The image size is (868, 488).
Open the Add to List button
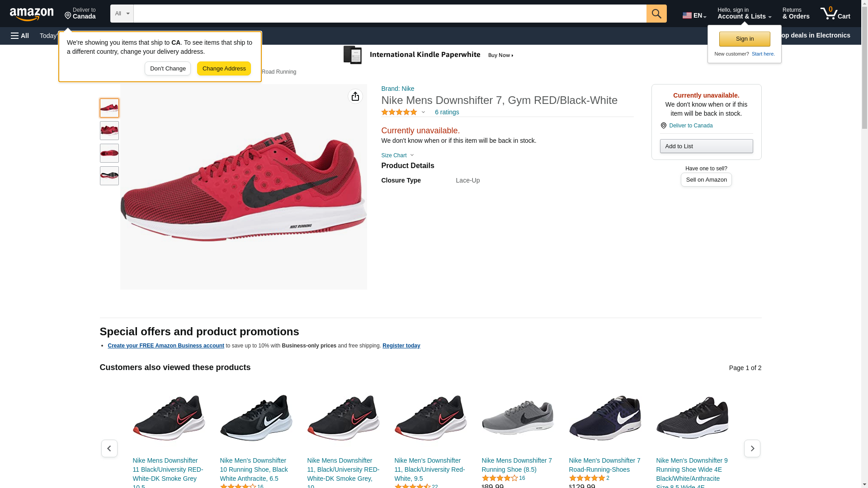coord(706,146)
